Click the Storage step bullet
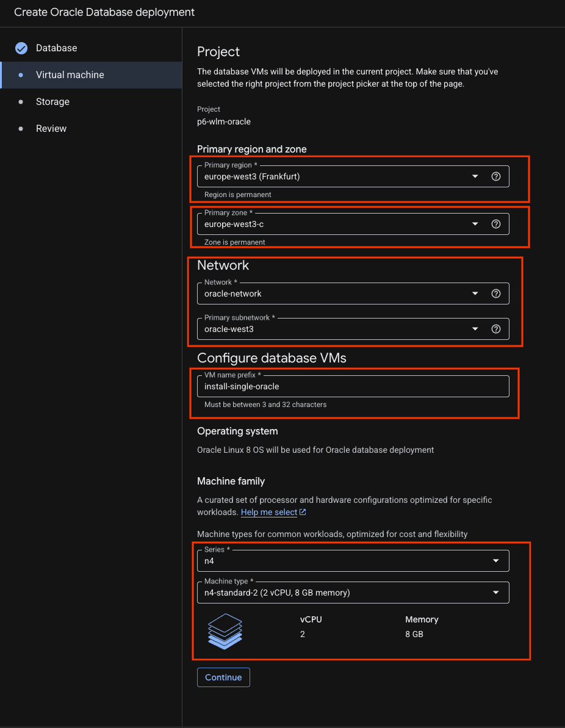 (20, 102)
